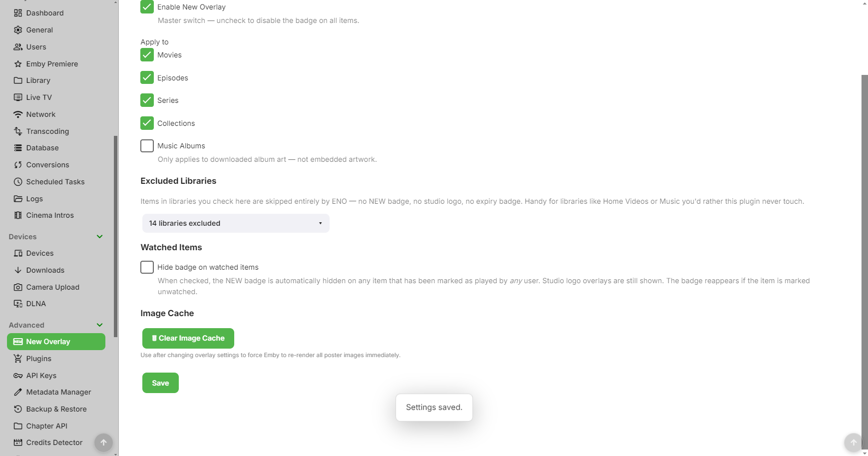Viewport: 868px width, 456px height.
Task: Open Dashboard via its grid icon
Action: pyautogui.click(x=18, y=13)
